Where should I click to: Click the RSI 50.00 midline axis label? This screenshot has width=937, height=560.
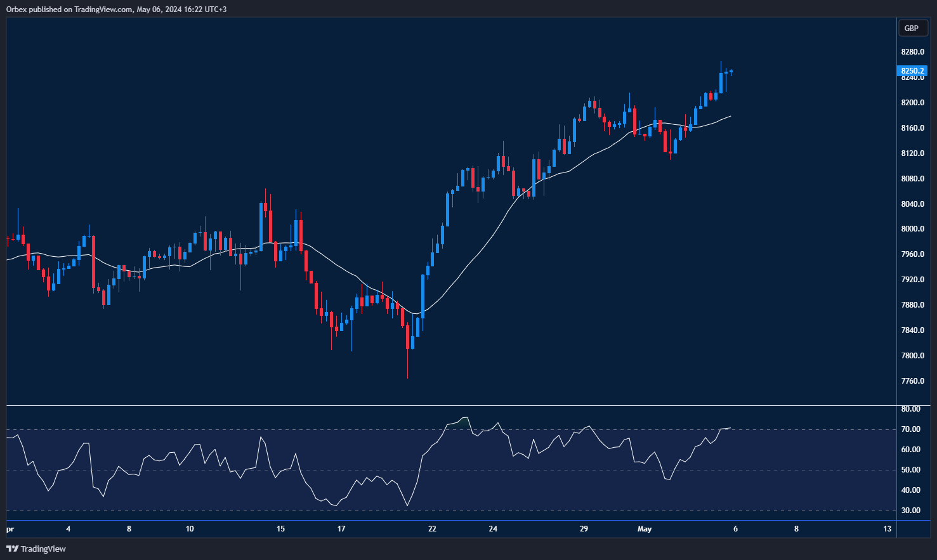(910, 470)
